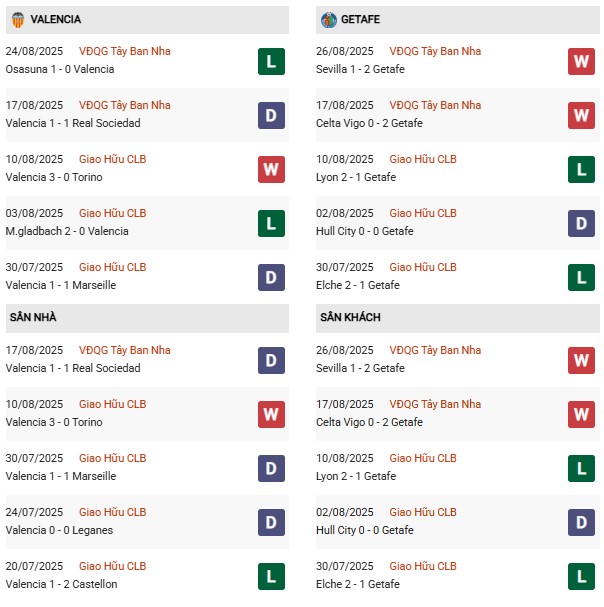Click the D badge for Valencia 0-0 Leganes
Viewport: 604px width, 607px height.
[x=271, y=523]
